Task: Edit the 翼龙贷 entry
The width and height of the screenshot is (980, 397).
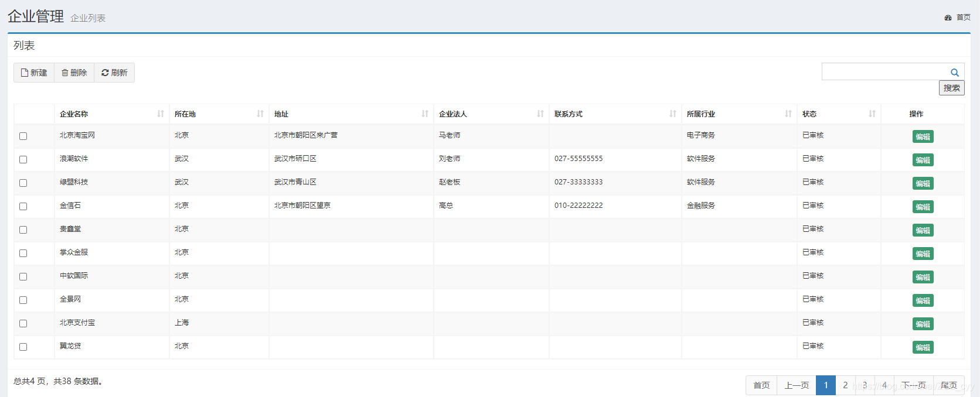Action: tap(923, 347)
